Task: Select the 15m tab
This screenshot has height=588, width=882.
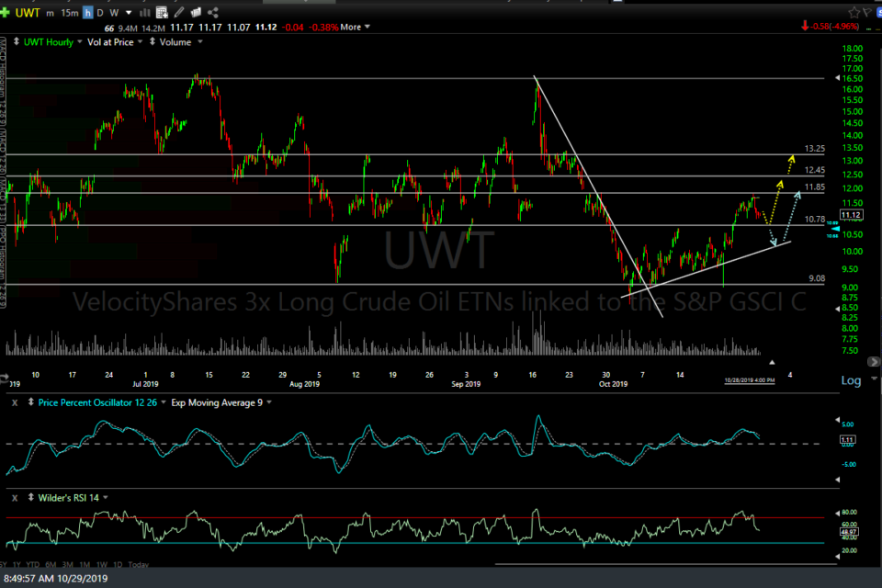Action: click(x=68, y=12)
